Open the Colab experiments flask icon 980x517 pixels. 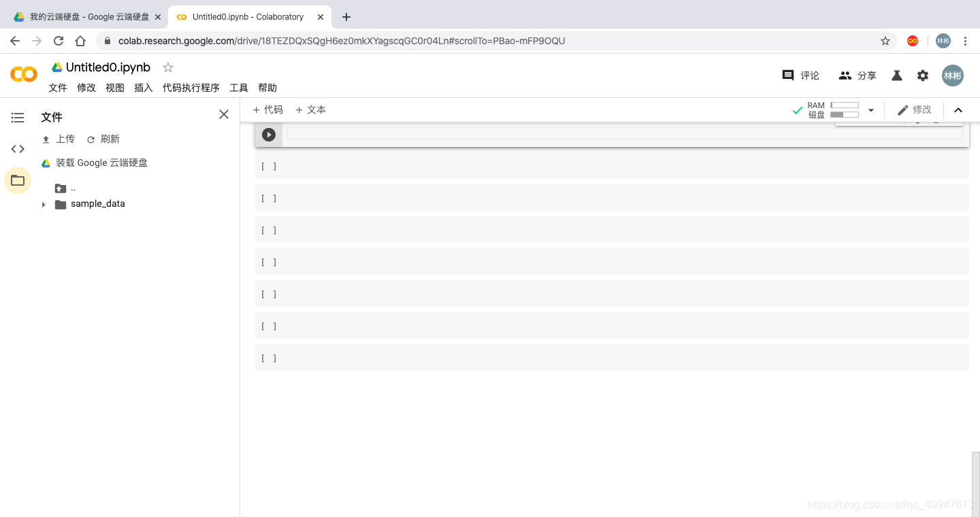pos(896,76)
